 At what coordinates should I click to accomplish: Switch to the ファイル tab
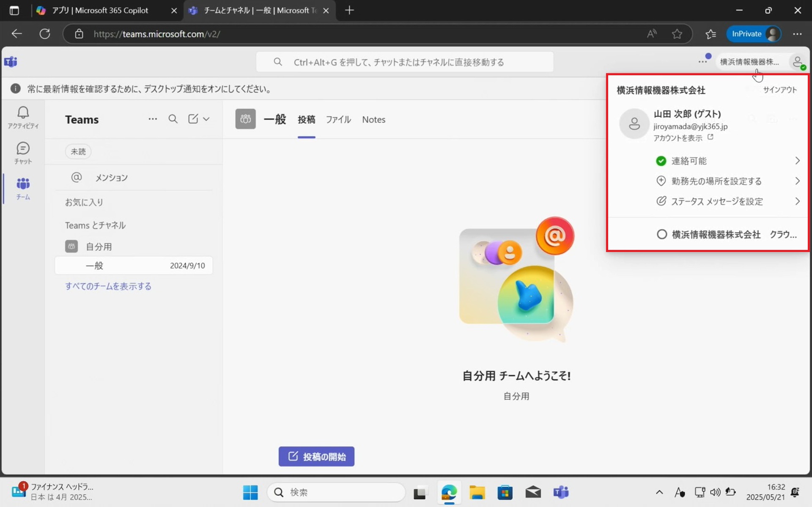pyautogui.click(x=338, y=120)
